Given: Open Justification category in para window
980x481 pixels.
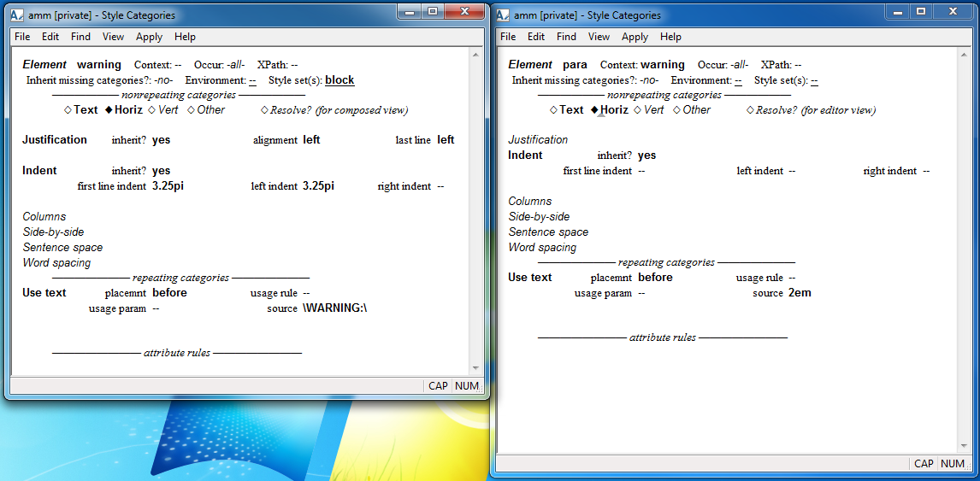Looking at the screenshot, I should (x=538, y=140).
